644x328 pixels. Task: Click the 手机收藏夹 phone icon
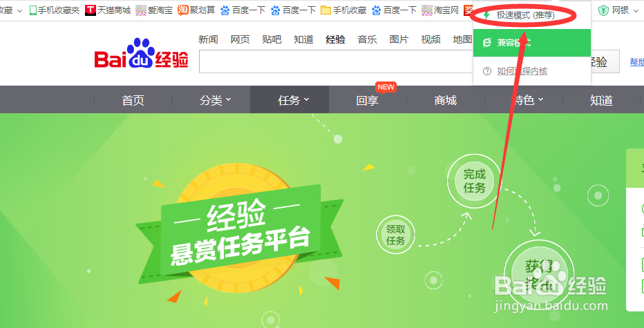tap(33, 10)
